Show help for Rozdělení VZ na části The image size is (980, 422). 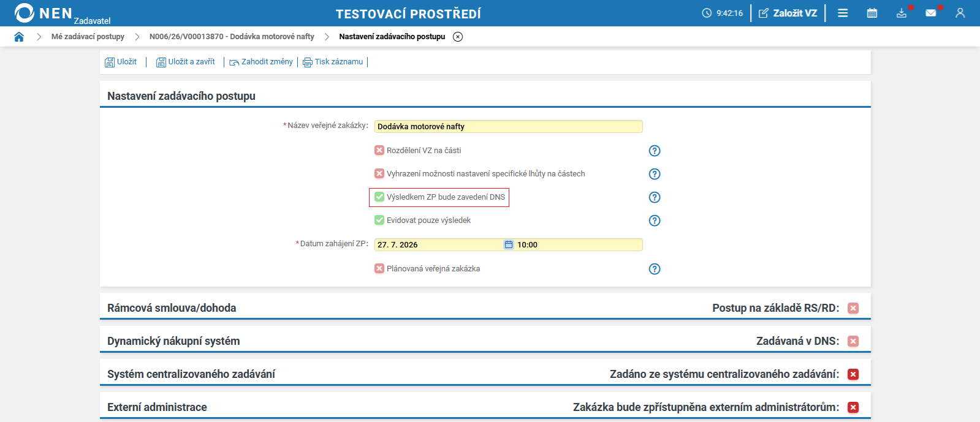[655, 151]
